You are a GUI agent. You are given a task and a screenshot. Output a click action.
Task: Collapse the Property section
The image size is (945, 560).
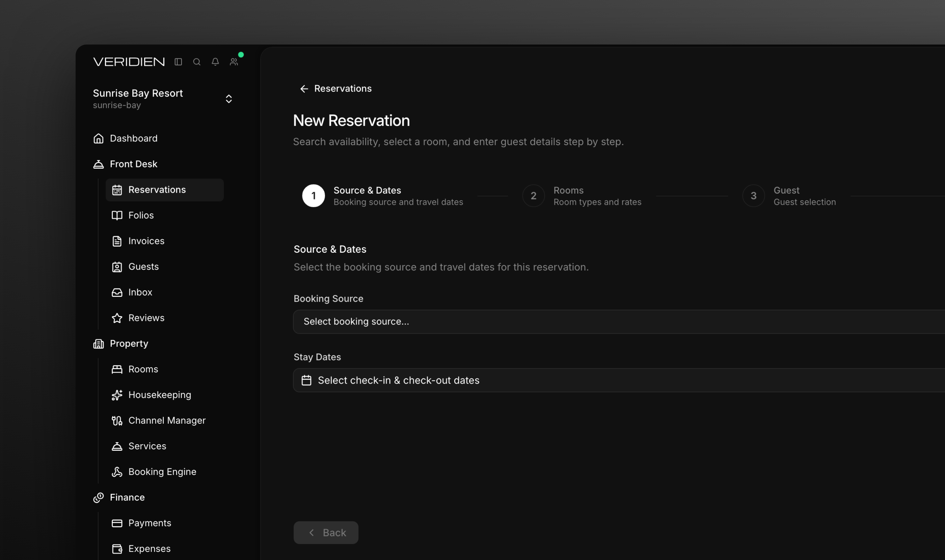point(129,344)
